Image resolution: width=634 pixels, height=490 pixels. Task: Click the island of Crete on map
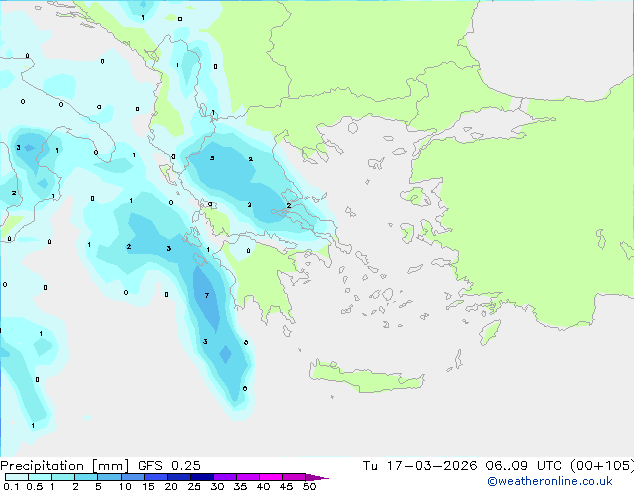367,377
